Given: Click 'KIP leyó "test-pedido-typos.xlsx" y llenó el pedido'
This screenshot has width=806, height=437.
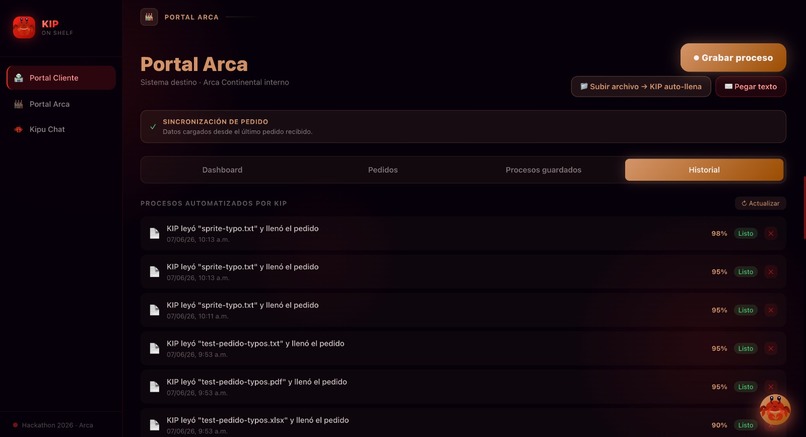Looking at the screenshot, I should pyautogui.click(x=258, y=420).
